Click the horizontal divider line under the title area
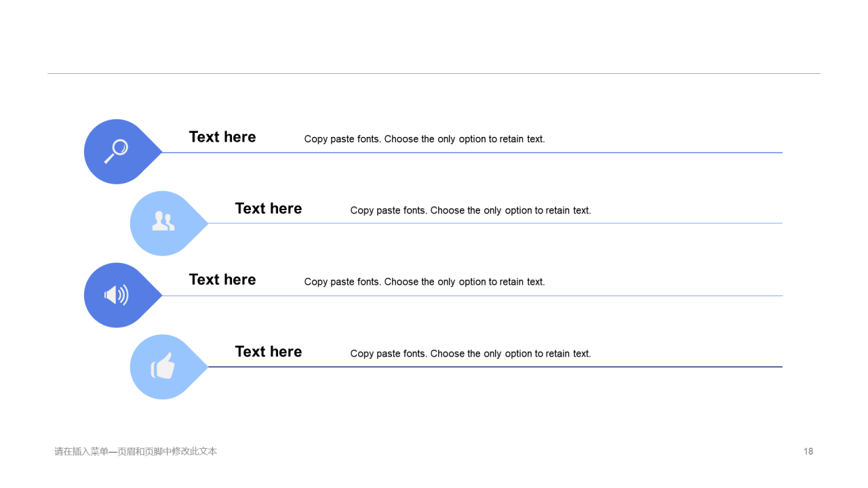 434,73
